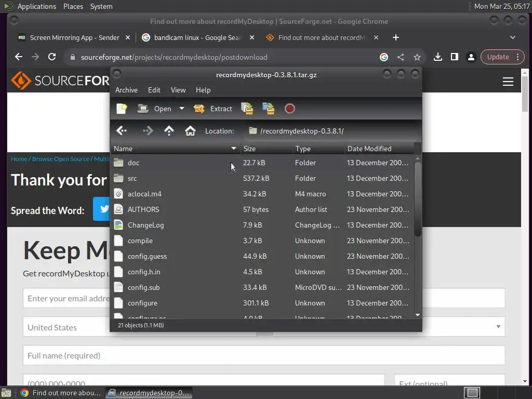Open Chrome tab search chevron
This screenshot has height=399, width=532.
513,37
